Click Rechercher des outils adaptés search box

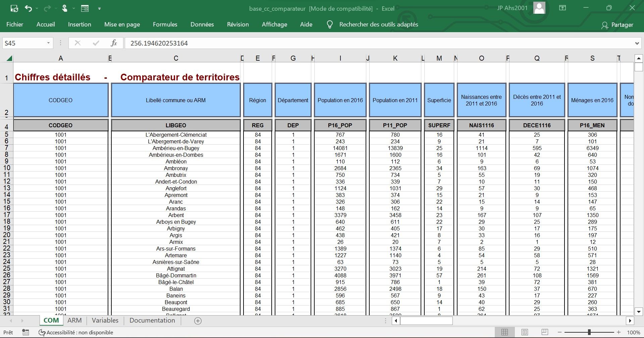point(379,24)
